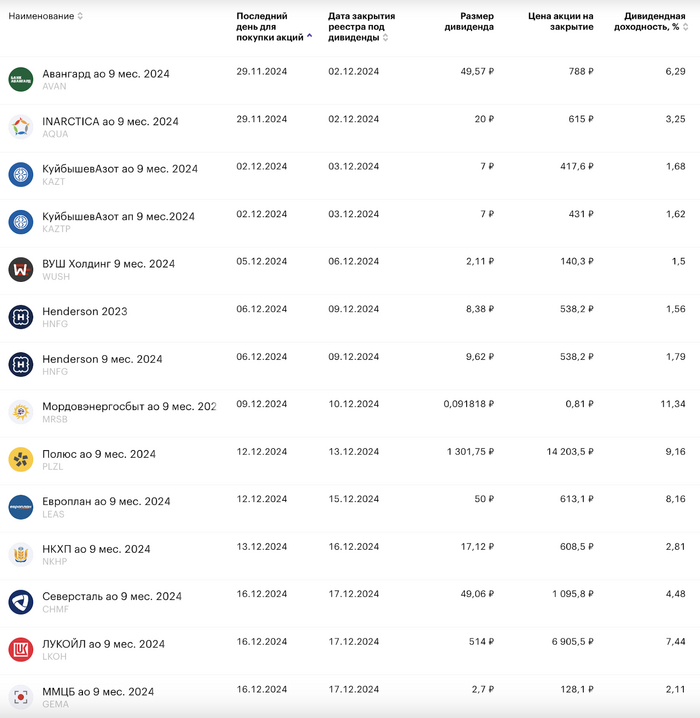Click the НКХП company logo icon

tap(21, 554)
